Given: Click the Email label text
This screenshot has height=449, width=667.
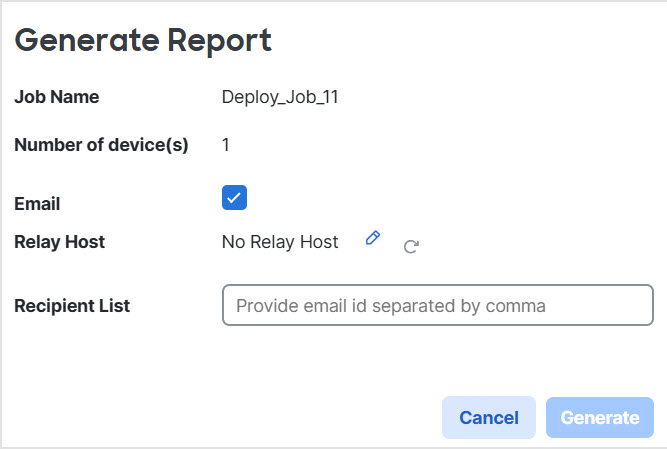Looking at the screenshot, I should click(x=37, y=203).
